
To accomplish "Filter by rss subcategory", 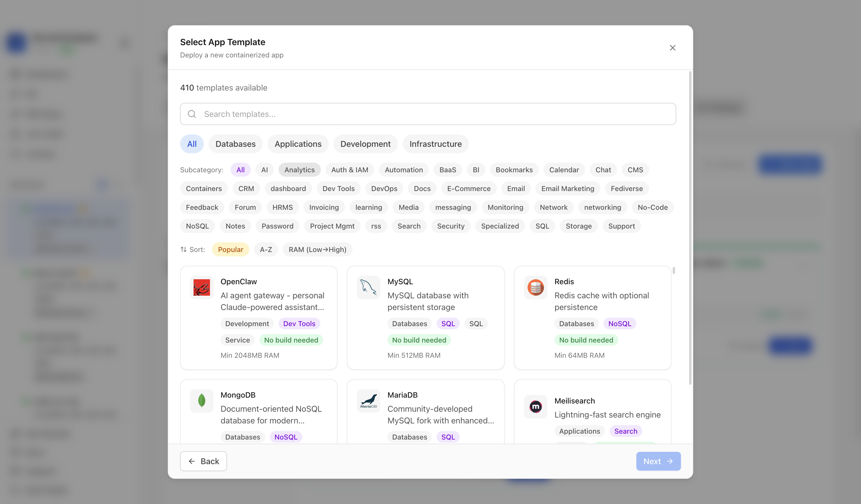I will pos(376,226).
